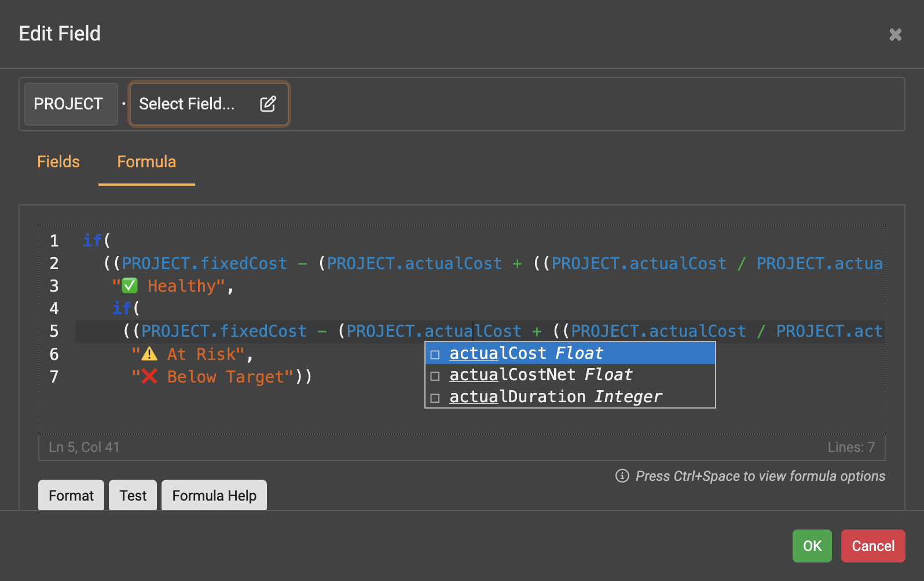Image resolution: width=924 pixels, height=581 pixels.
Task: Click the nested if keyword on line 4
Action: 122,308
